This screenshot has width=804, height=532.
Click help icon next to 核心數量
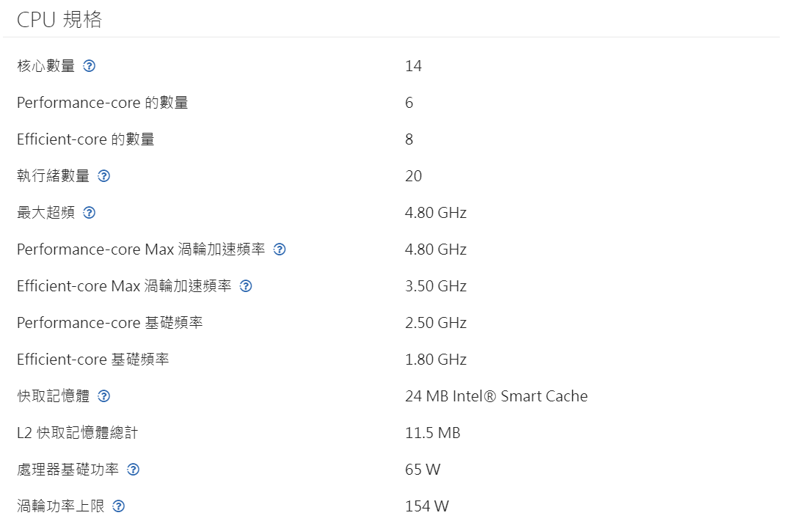click(89, 66)
